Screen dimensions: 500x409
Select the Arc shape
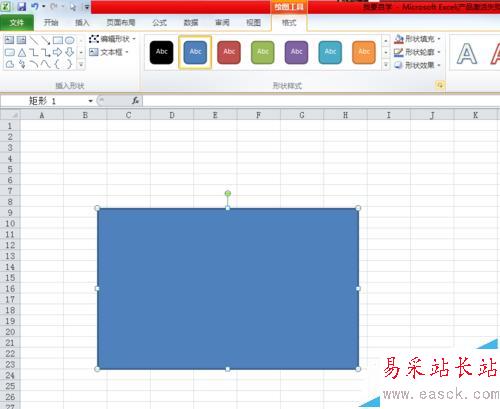point(34,64)
